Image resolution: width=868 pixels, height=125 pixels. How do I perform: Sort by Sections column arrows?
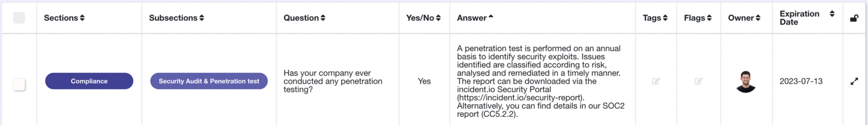[x=82, y=18]
